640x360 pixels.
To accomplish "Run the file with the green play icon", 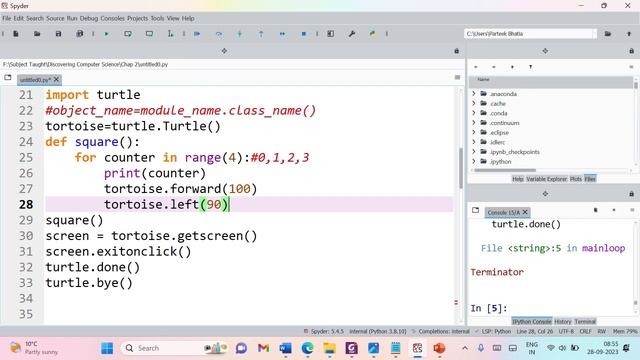I will click(107, 34).
